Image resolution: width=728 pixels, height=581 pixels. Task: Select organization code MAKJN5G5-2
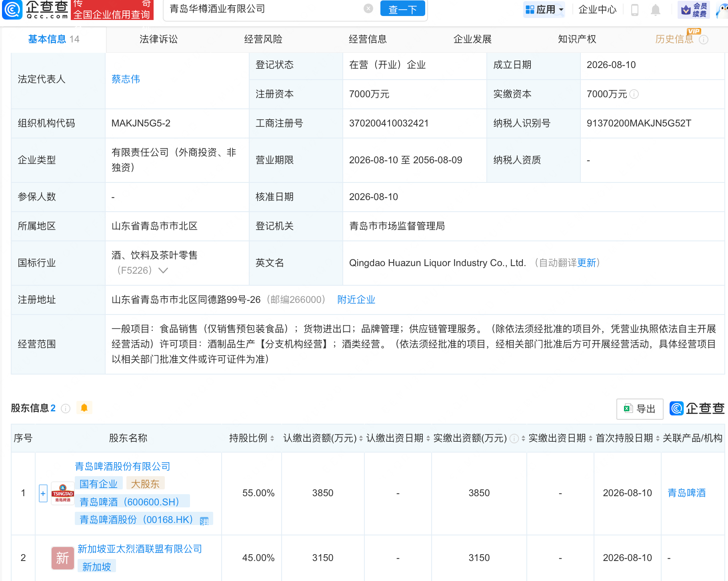(x=141, y=123)
